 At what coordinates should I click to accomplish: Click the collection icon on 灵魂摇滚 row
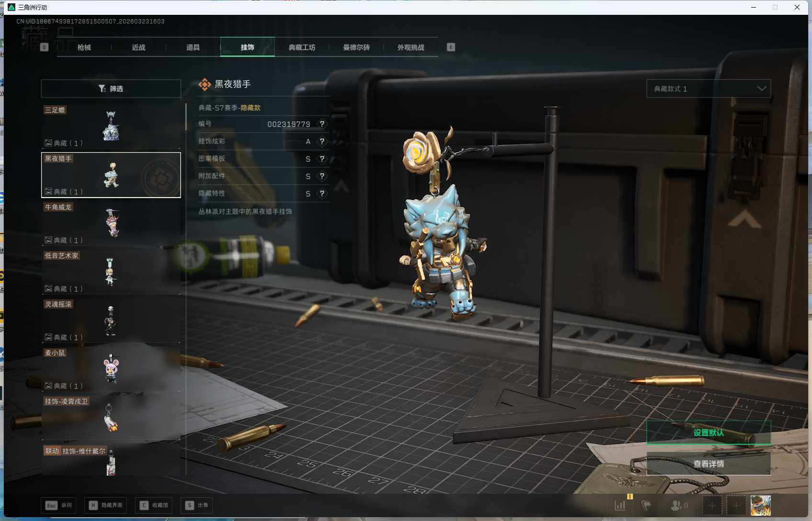48,337
